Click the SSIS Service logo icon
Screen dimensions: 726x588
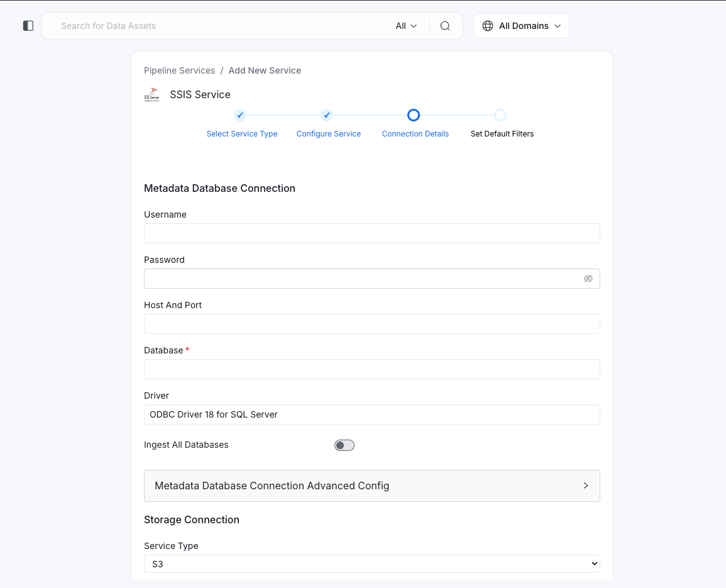[152, 94]
